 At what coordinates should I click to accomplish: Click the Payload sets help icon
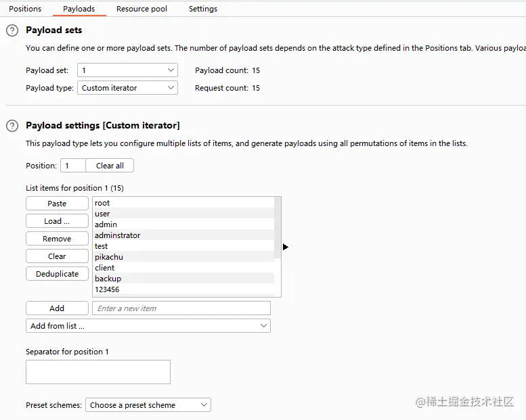click(12, 30)
